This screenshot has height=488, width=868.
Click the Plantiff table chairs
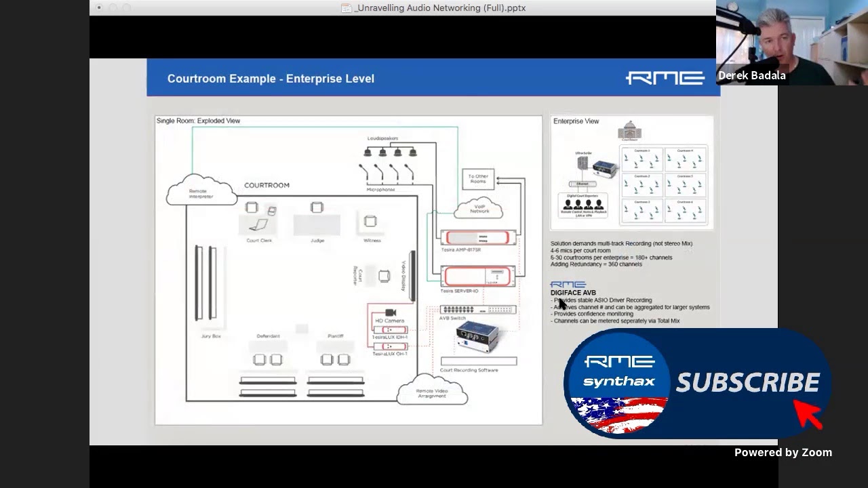coord(335,360)
